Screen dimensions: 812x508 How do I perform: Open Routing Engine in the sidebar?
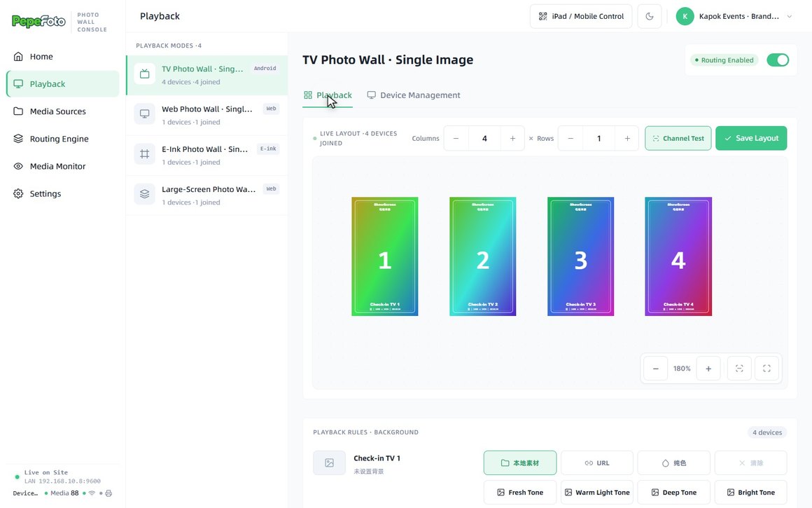coord(63,139)
